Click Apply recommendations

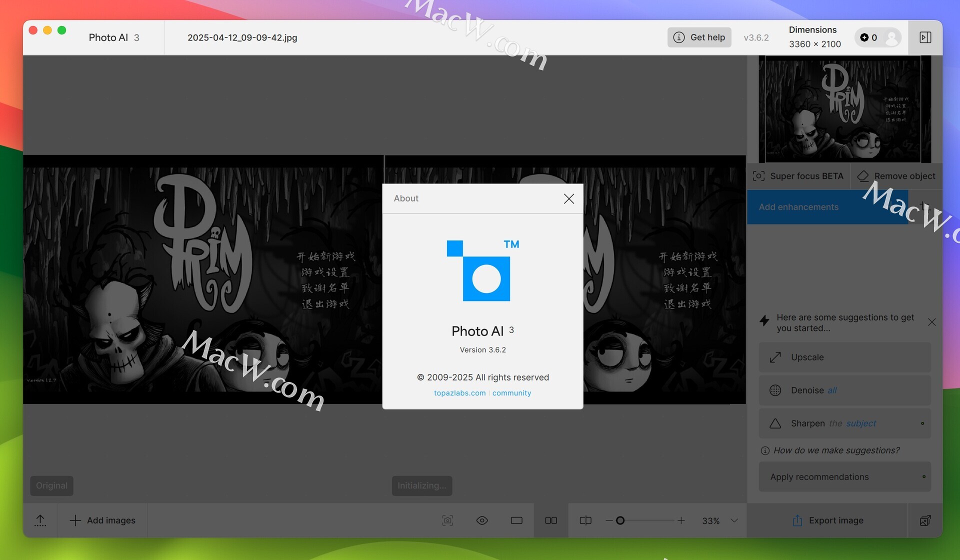[844, 477]
